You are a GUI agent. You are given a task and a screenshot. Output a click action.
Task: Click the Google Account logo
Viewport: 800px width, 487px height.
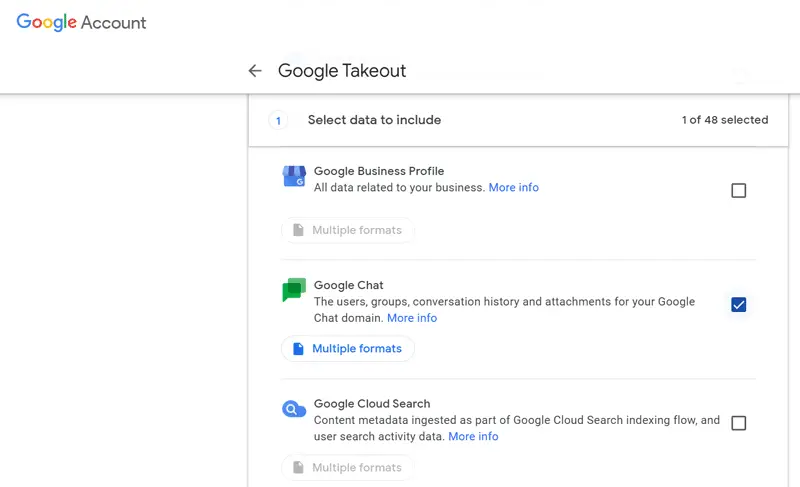(81, 23)
